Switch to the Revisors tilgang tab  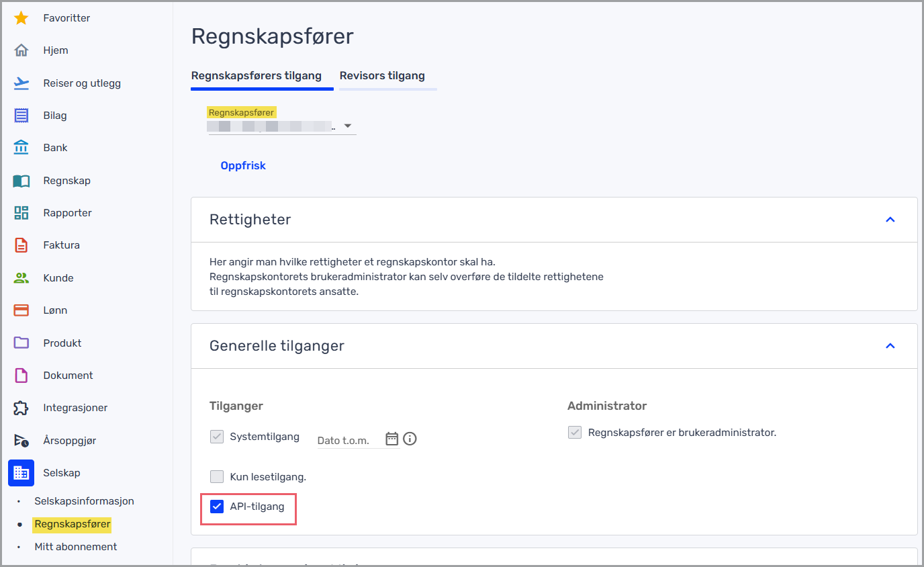[382, 76]
